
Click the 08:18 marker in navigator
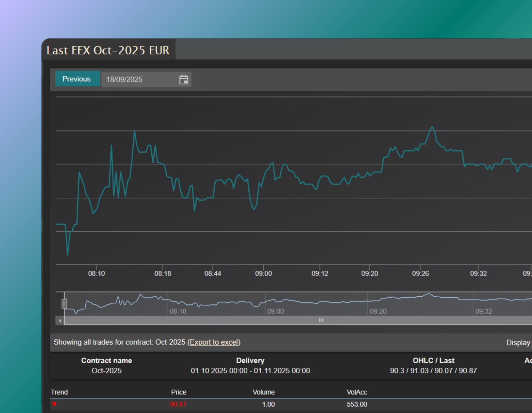click(x=178, y=311)
